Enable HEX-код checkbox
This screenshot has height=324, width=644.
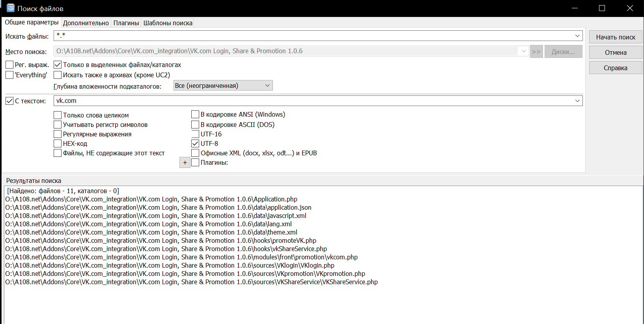coord(58,143)
